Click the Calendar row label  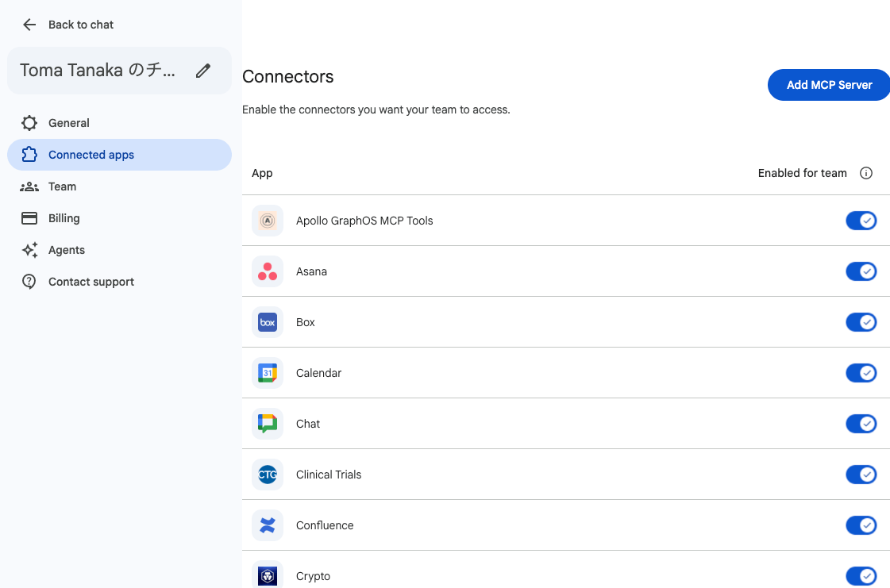coord(319,373)
